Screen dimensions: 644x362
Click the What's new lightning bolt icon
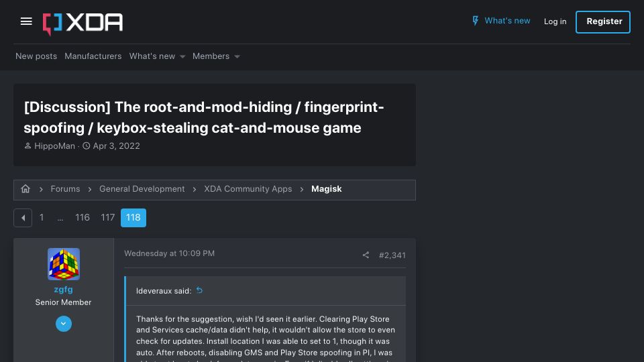click(475, 21)
